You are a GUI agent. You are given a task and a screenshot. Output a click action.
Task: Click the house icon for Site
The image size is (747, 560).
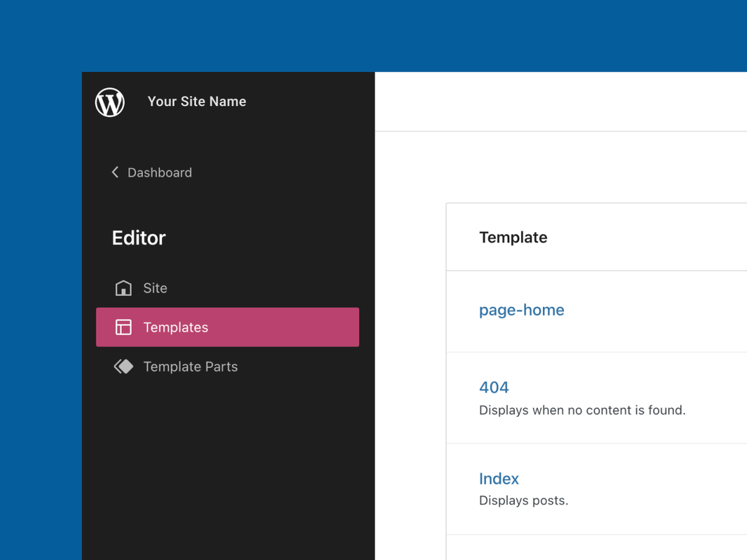[x=123, y=288]
